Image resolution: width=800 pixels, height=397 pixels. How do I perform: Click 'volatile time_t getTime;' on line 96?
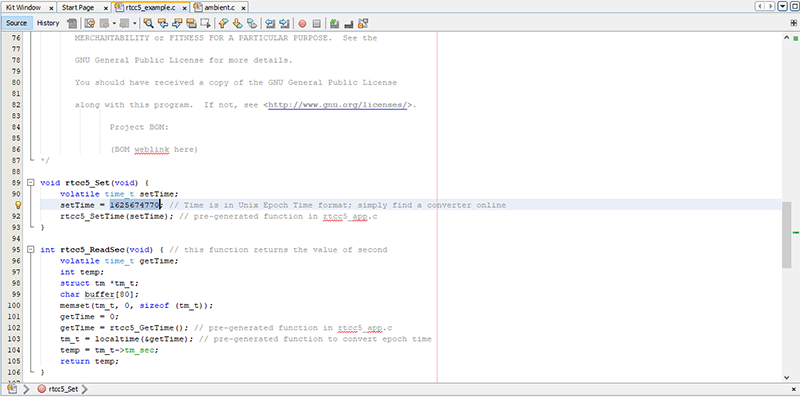[119, 261]
